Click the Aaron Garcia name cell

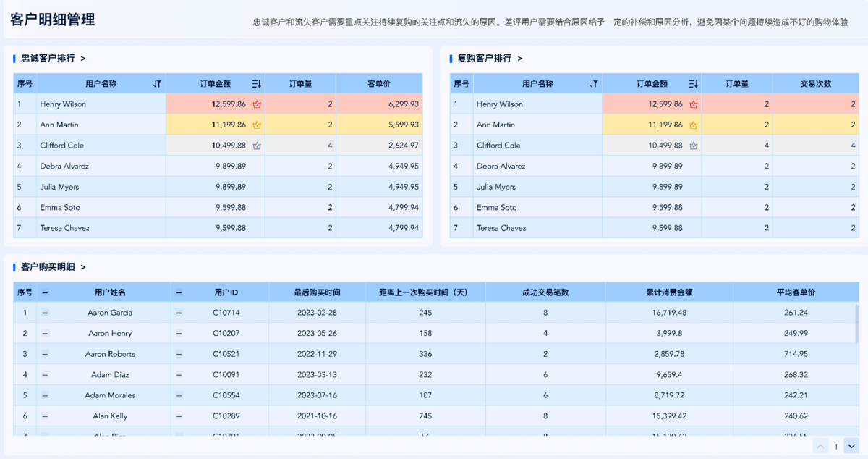click(x=110, y=313)
